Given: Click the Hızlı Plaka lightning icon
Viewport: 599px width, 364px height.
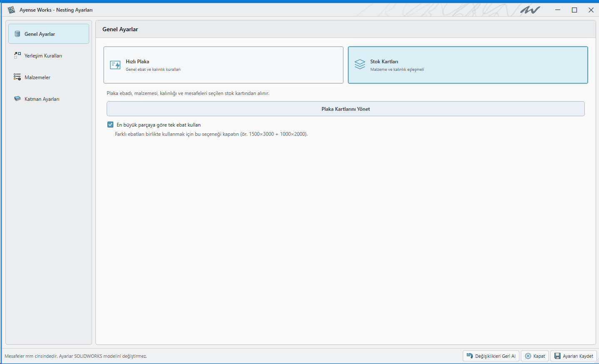Looking at the screenshot, I should coord(115,65).
